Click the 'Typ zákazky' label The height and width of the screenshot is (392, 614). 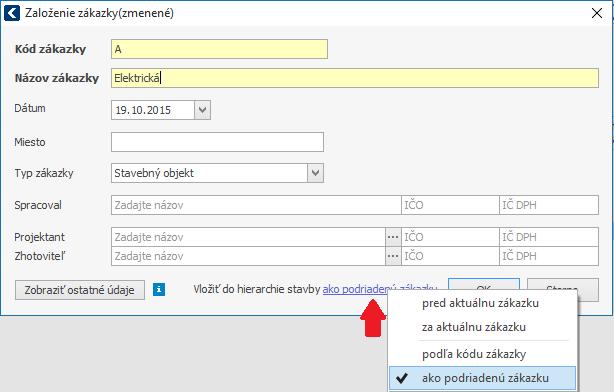click(44, 173)
